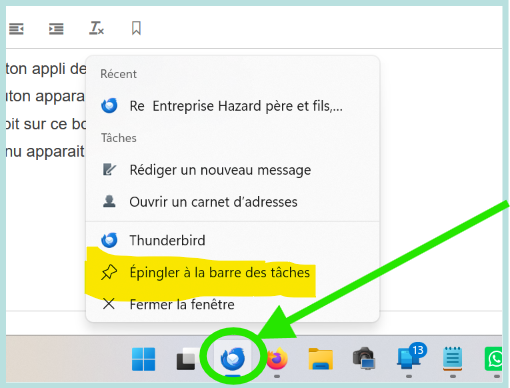This screenshot has height=388, width=510.
Task: Open Task View in the taskbar
Action: tap(187, 359)
